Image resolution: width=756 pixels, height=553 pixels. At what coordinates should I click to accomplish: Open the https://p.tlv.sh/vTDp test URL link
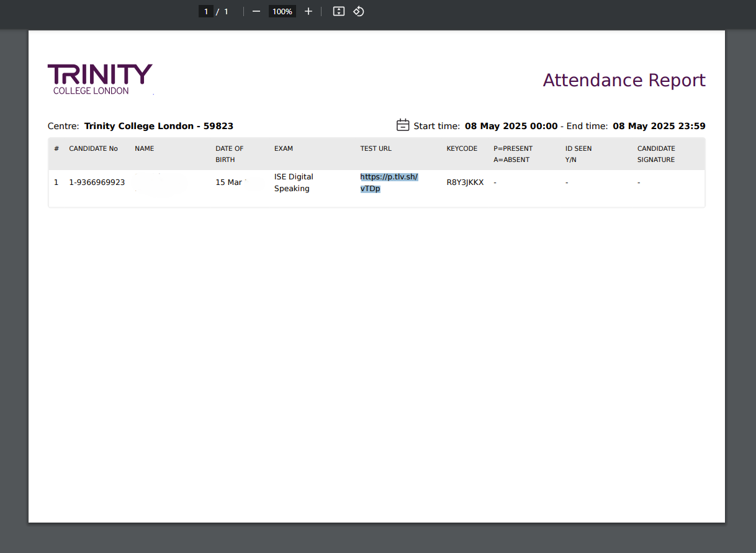[x=389, y=182]
